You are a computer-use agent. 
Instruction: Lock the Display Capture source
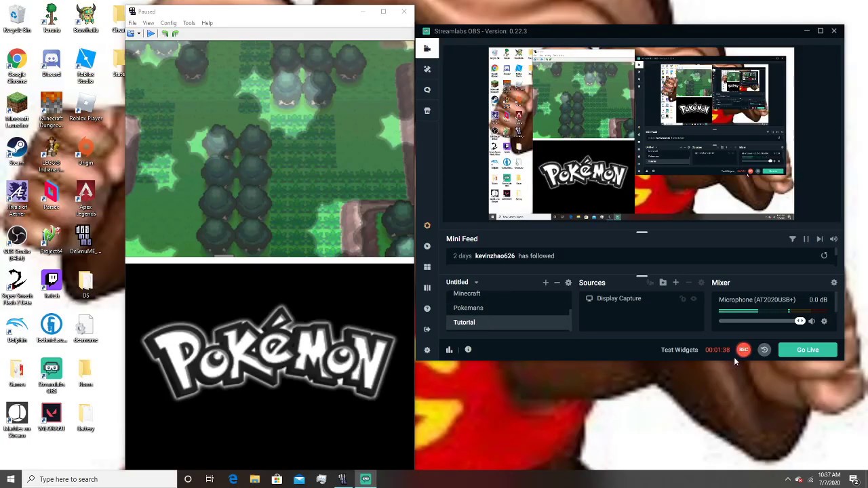click(683, 298)
